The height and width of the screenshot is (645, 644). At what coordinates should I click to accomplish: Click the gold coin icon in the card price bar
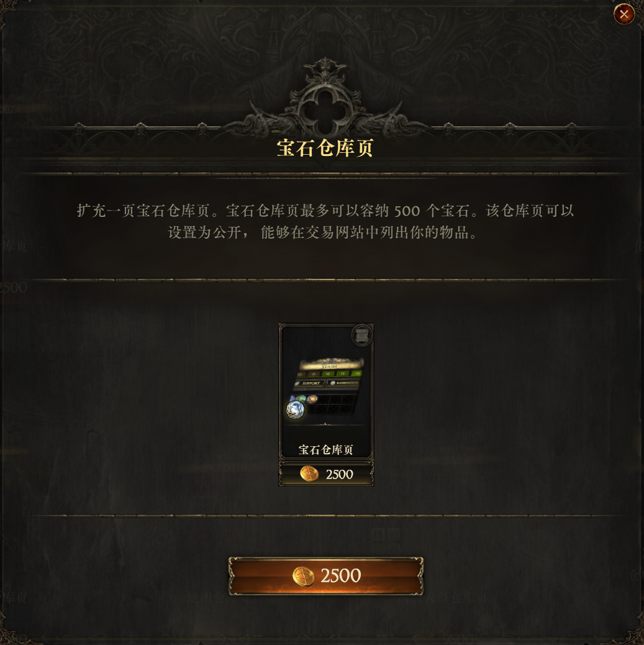(x=309, y=474)
